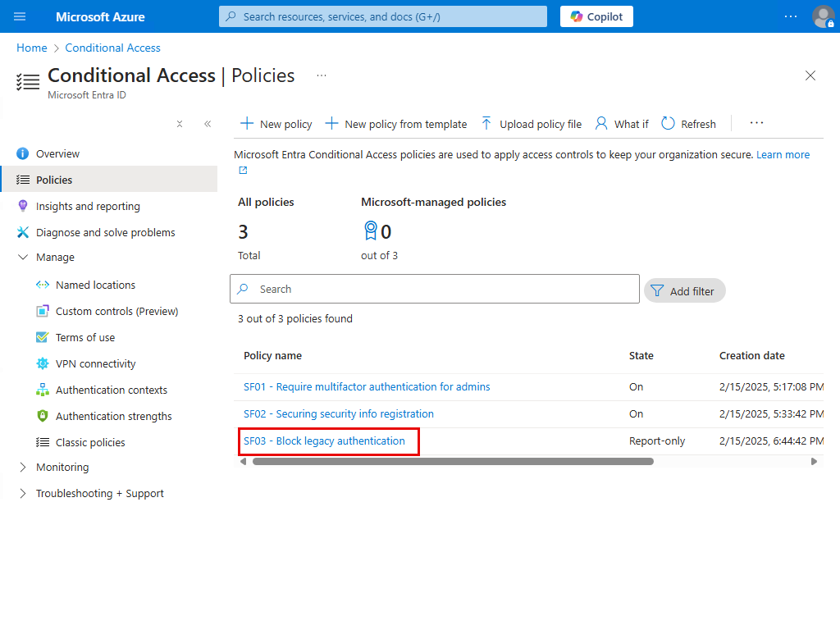Click the table horizontal scrollbar thumb
This screenshot has height=630, width=840.
tap(453, 461)
